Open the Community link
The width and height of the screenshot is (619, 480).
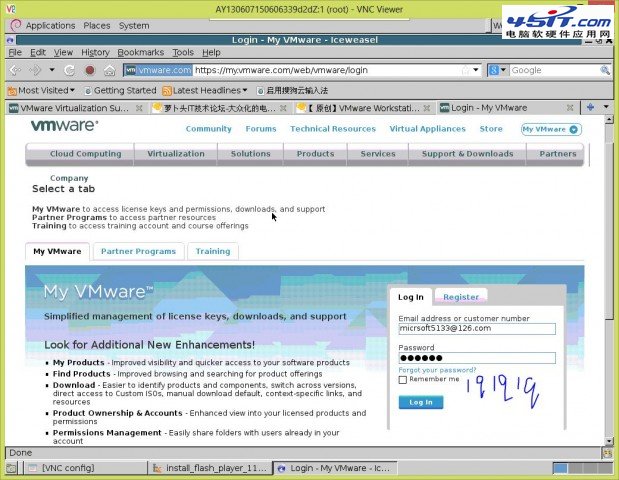pos(208,129)
